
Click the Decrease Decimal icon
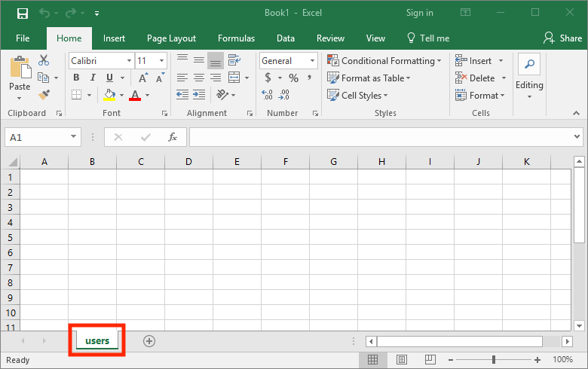coord(284,95)
